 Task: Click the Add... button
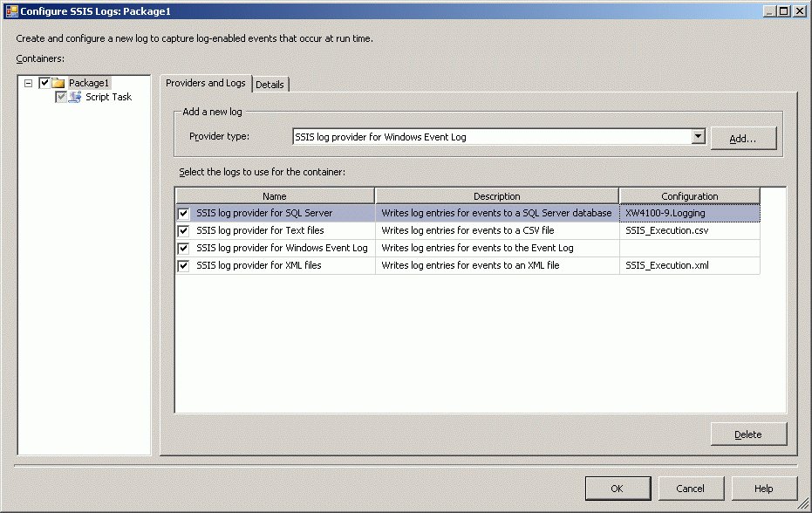pyautogui.click(x=743, y=139)
